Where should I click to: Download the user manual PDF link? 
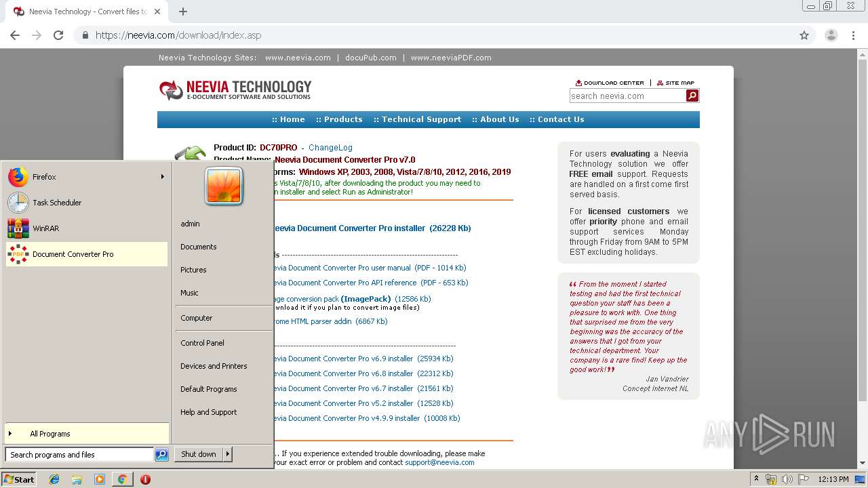pos(370,268)
